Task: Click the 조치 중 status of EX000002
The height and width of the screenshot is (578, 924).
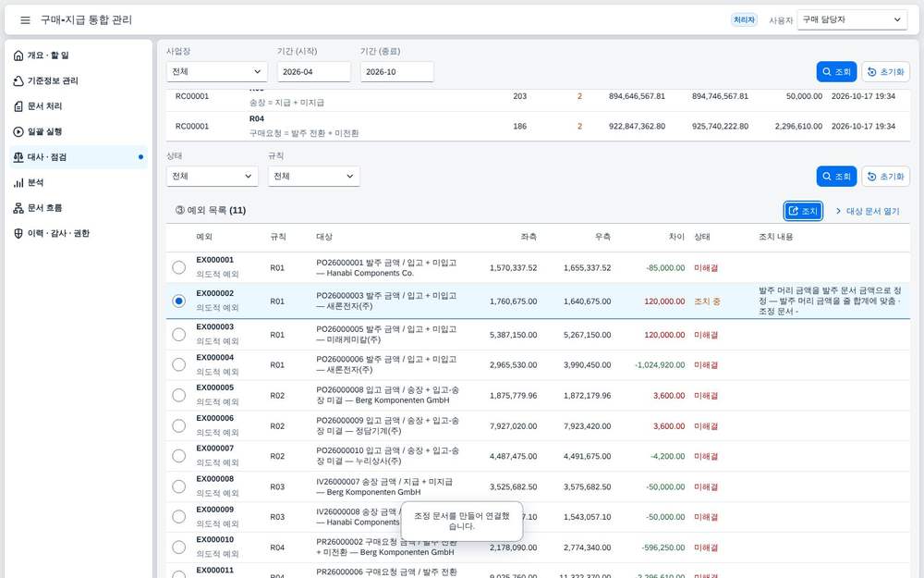Action: [x=707, y=301]
